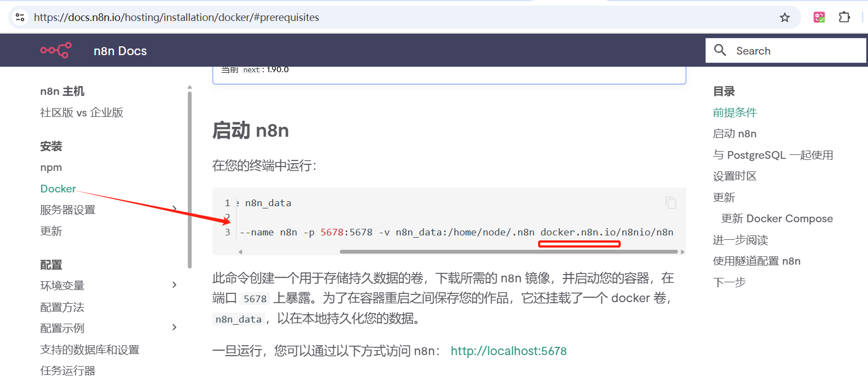Expand the 环境变量 sidebar section

(x=174, y=285)
